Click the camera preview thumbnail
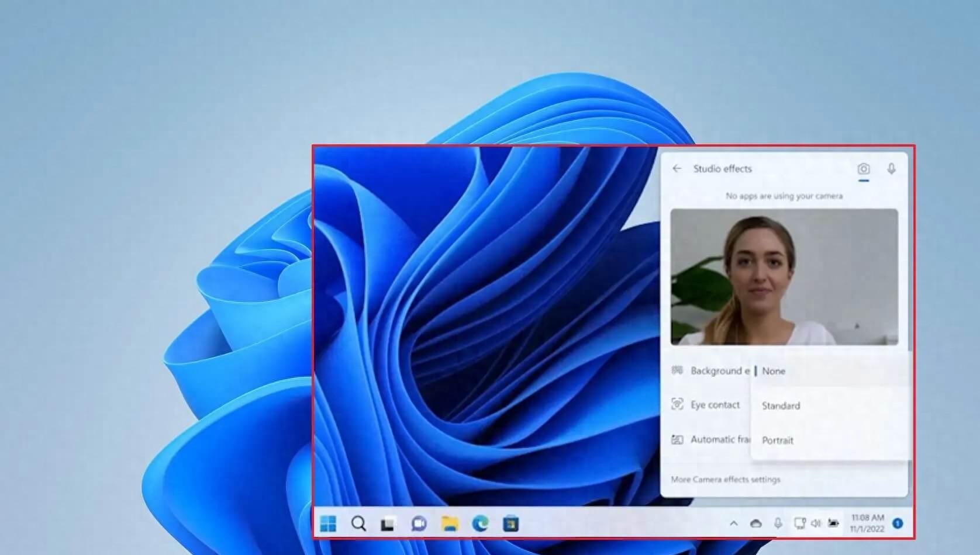Screen dimensions: 980x555 (x=784, y=277)
